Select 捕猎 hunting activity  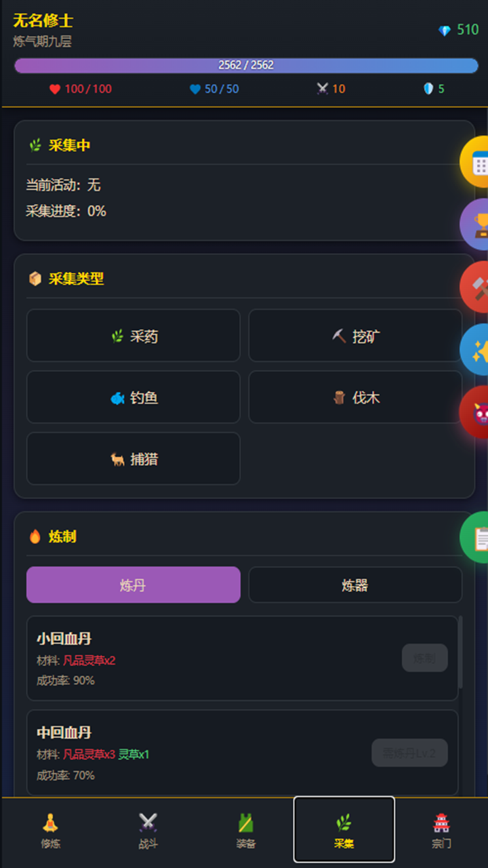[x=133, y=459]
